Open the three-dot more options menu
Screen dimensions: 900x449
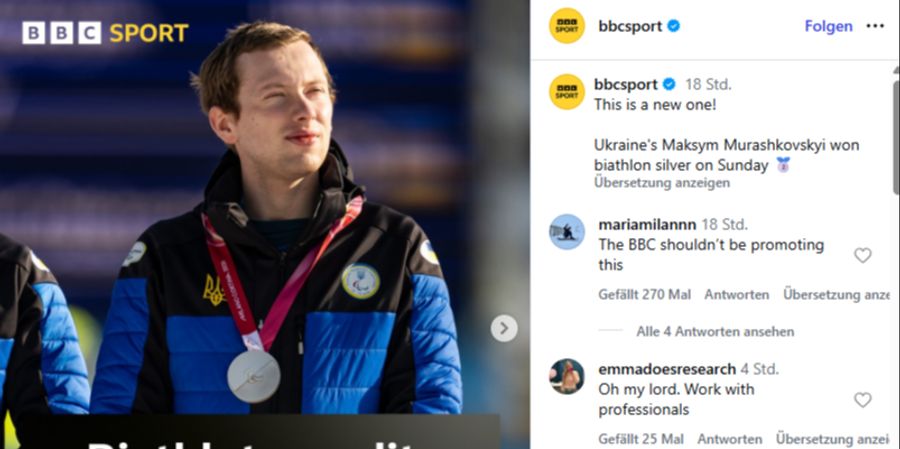875,26
